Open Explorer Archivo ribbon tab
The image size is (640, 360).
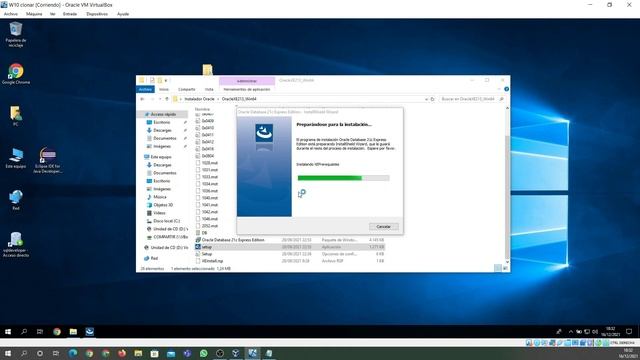(145, 89)
